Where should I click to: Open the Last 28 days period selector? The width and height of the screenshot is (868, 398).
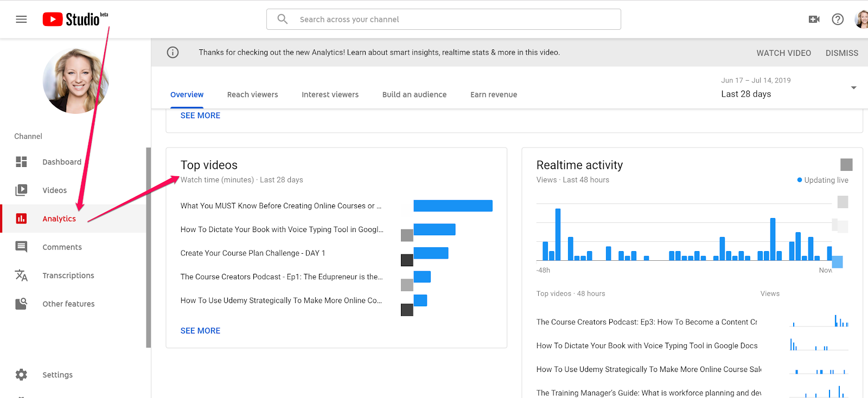(x=788, y=88)
